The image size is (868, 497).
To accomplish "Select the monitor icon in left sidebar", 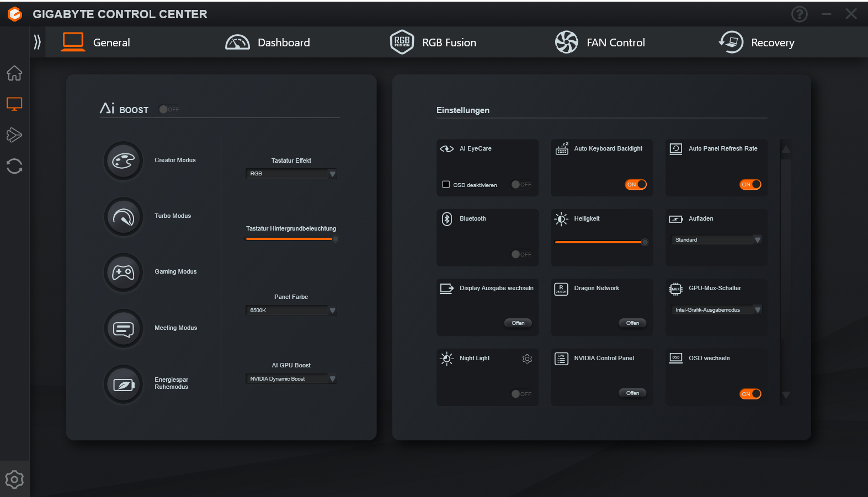I will point(14,104).
